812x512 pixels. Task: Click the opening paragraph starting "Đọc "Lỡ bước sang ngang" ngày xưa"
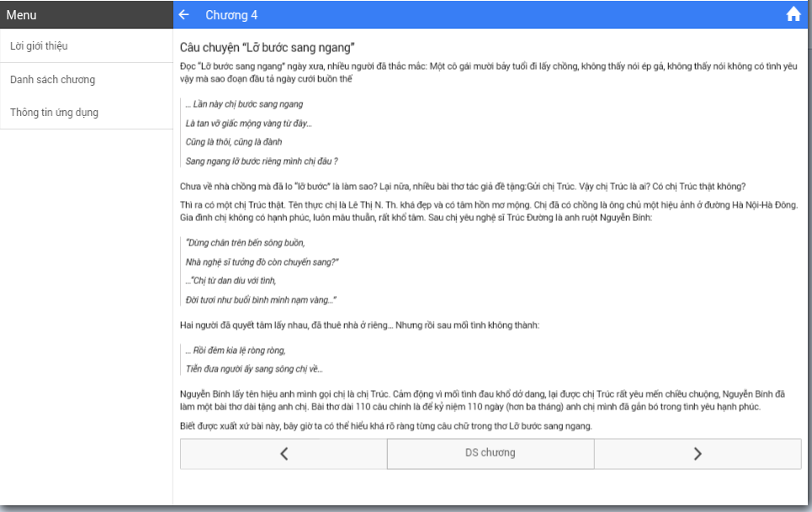click(489, 72)
